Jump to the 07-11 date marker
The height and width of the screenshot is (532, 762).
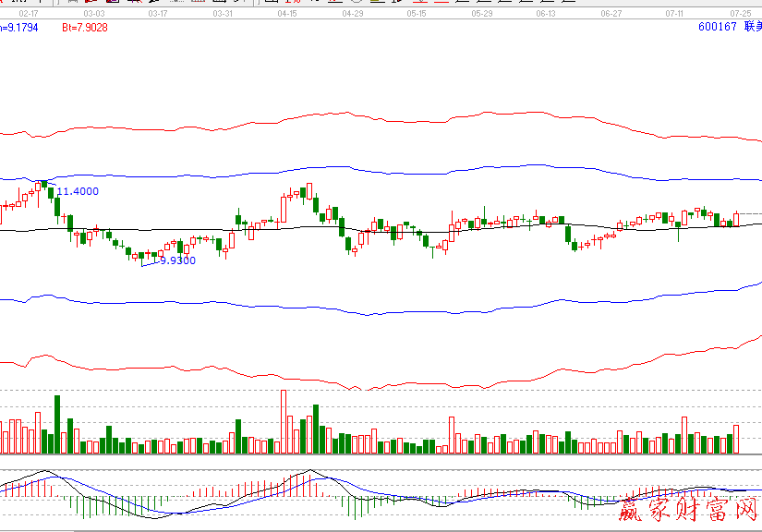click(674, 14)
